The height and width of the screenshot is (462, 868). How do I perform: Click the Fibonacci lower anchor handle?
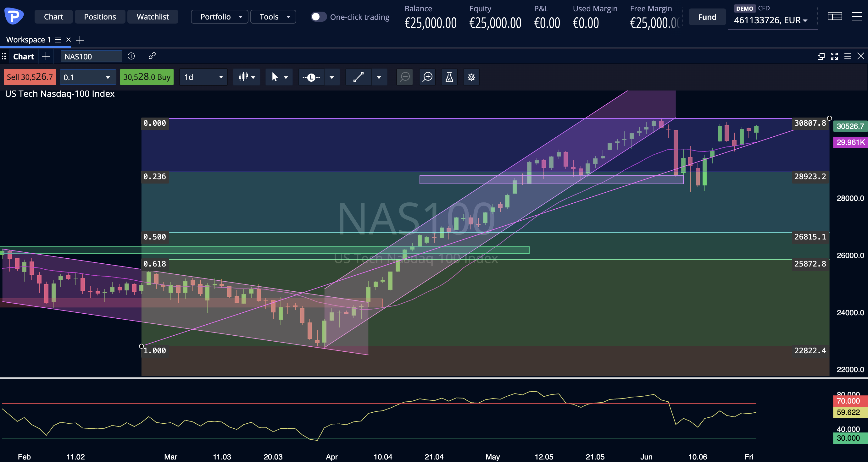142,346
